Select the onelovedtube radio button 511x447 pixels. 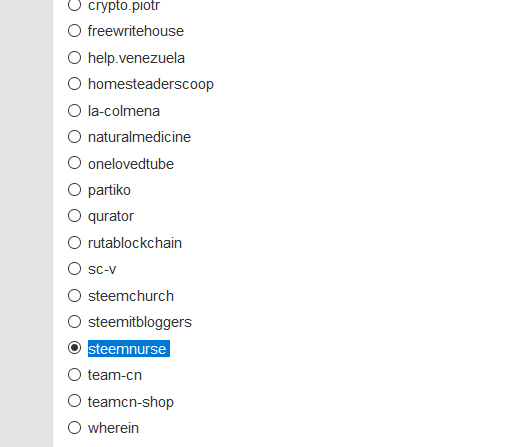point(74,163)
